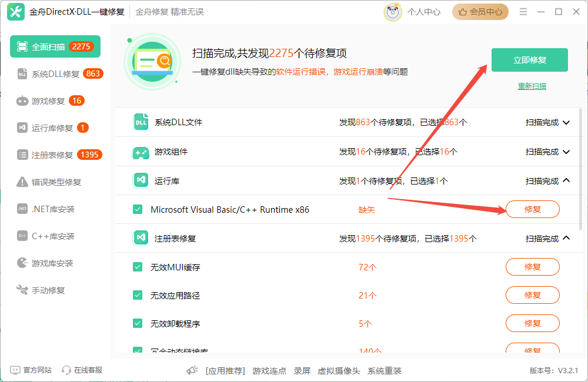Open 虚拟摄像头 recommended app
The height and width of the screenshot is (382, 588).
(339, 371)
